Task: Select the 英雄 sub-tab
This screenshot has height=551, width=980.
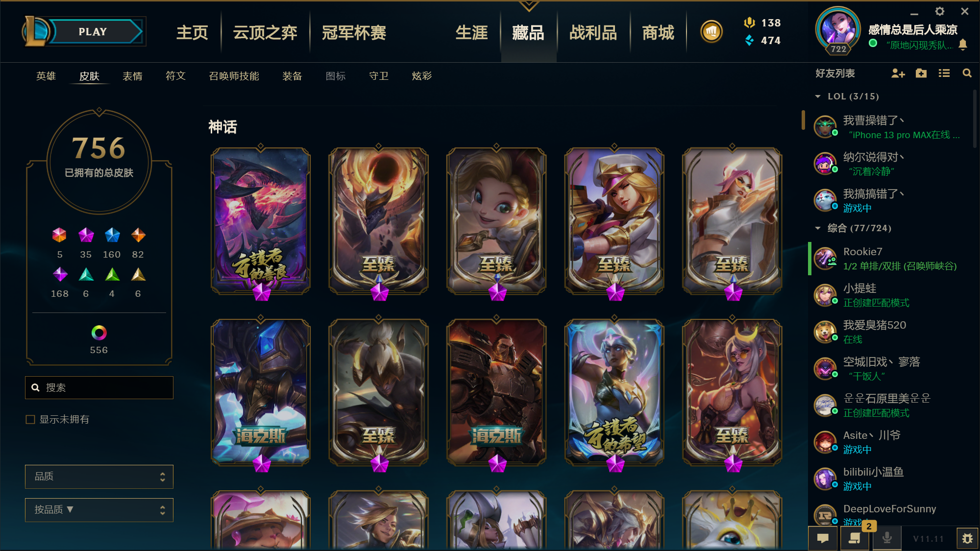Action: click(46, 76)
